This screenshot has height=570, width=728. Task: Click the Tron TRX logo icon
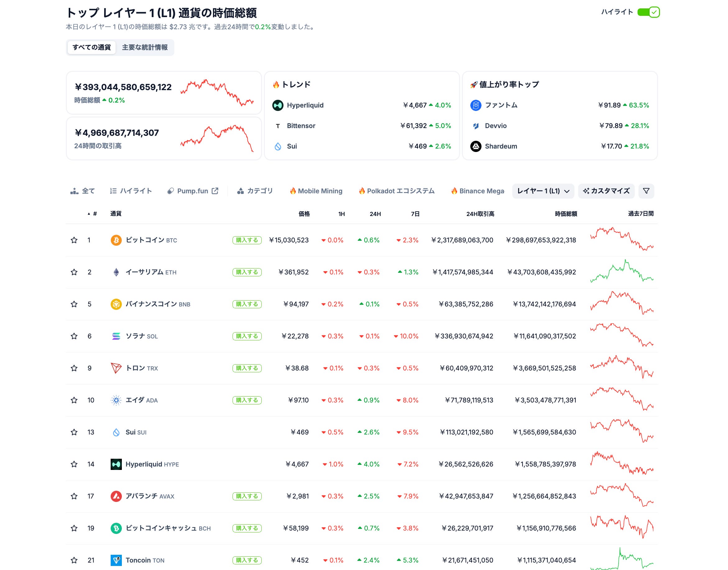tap(116, 368)
